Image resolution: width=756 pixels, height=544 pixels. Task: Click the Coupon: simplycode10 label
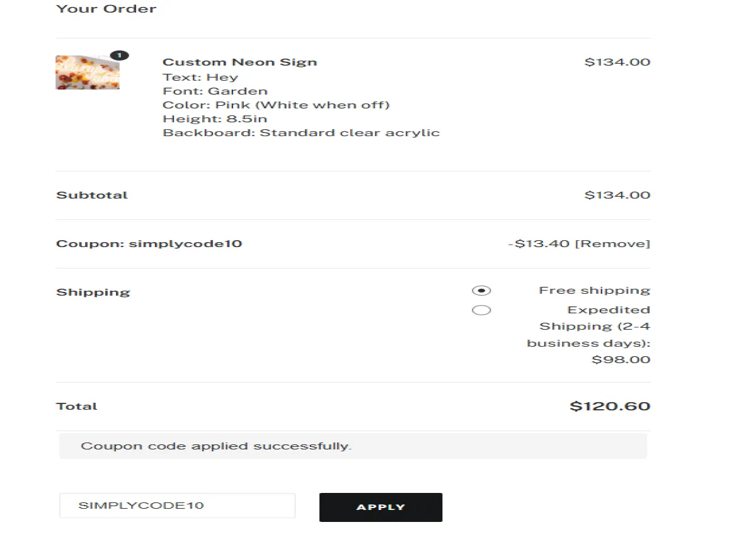149,243
